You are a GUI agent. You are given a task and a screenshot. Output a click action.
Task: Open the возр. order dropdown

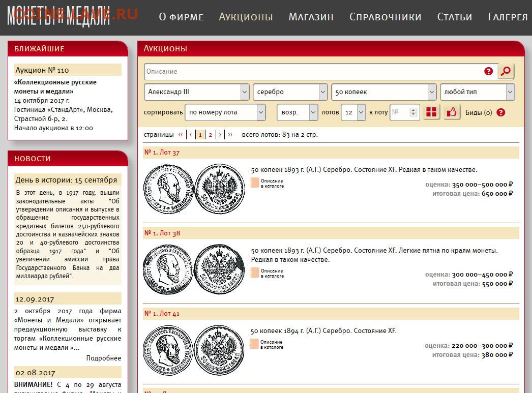pyautogui.click(x=297, y=112)
